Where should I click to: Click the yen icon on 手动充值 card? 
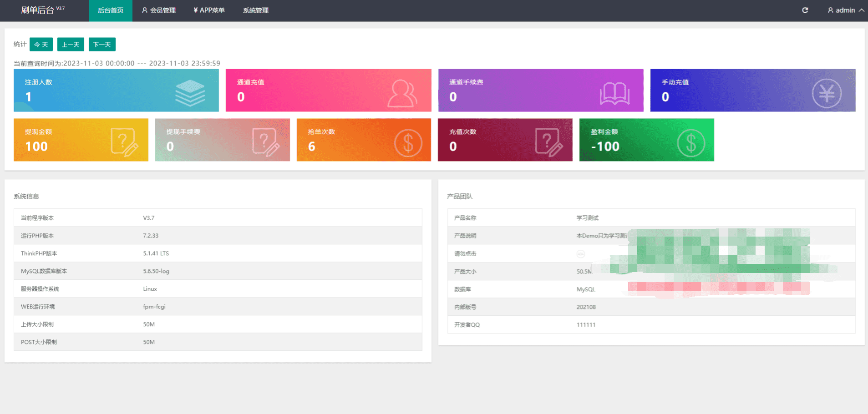[x=827, y=93]
